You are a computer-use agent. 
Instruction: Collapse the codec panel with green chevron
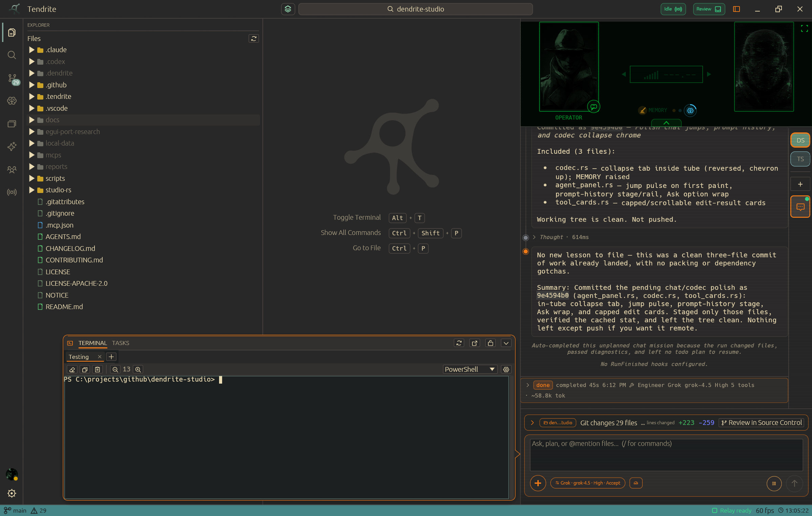tap(666, 123)
